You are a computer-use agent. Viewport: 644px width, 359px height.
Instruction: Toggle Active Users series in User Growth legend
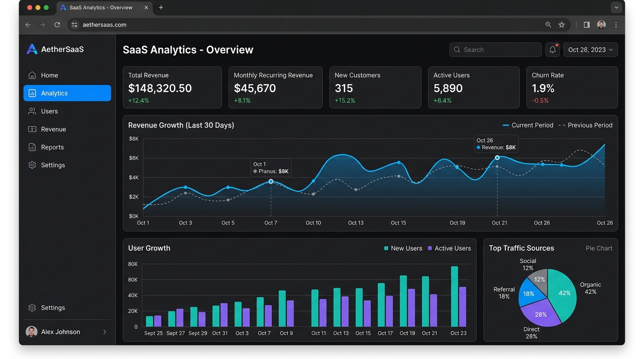[x=449, y=248]
